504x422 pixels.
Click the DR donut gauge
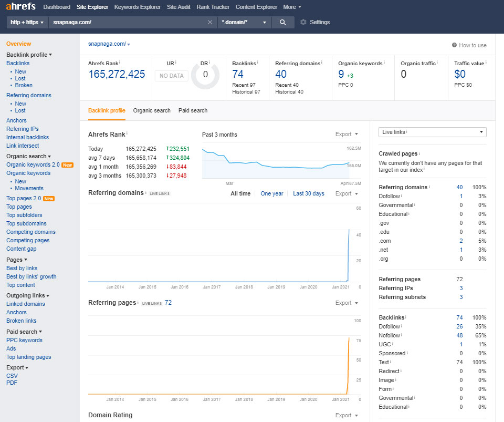pos(205,75)
